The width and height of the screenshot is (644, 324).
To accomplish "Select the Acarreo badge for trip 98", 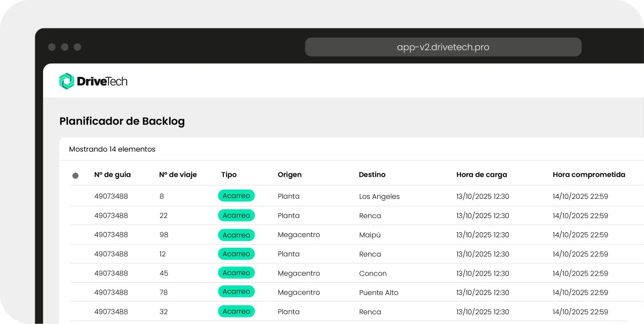I will (x=237, y=235).
